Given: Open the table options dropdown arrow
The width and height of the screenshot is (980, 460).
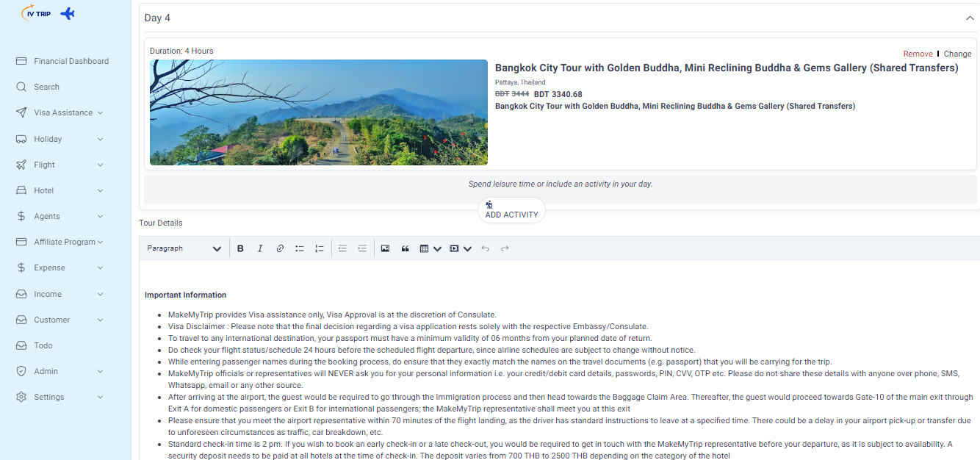Looking at the screenshot, I should (x=438, y=248).
